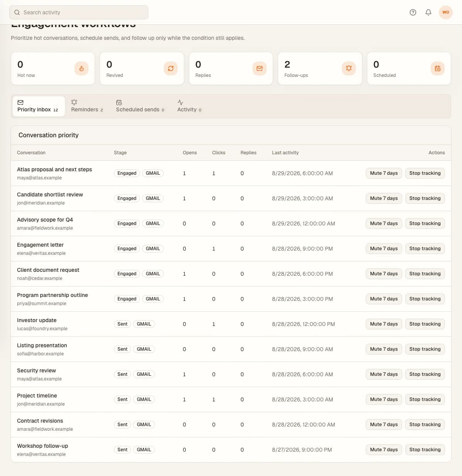Click the Conversation priority heading
The width and height of the screenshot is (462, 476).
tap(49, 135)
